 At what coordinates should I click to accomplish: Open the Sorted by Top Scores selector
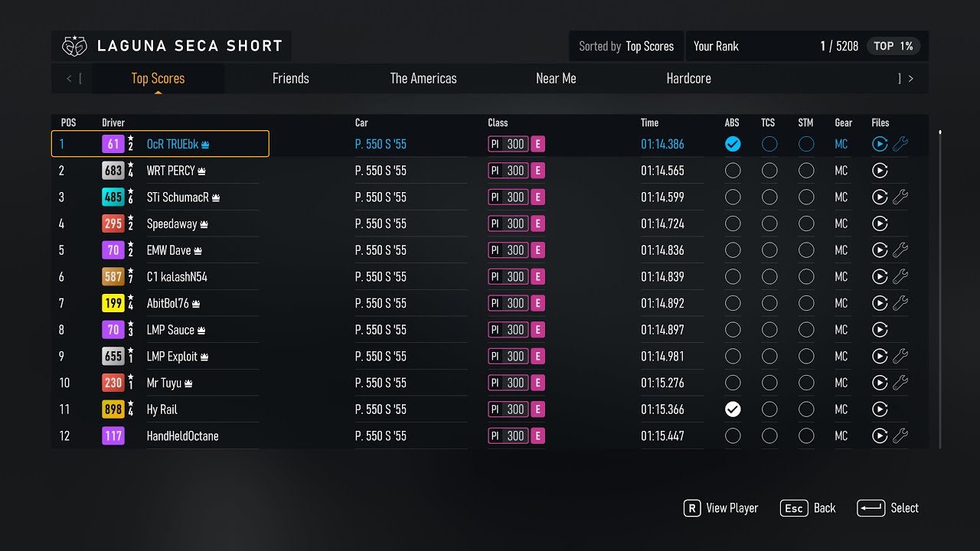[626, 46]
